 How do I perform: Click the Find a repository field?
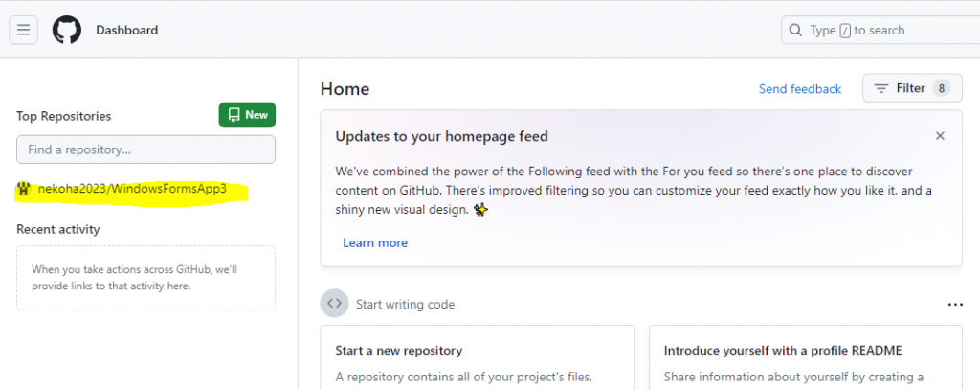pyautogui.click(x=145, y=149)
